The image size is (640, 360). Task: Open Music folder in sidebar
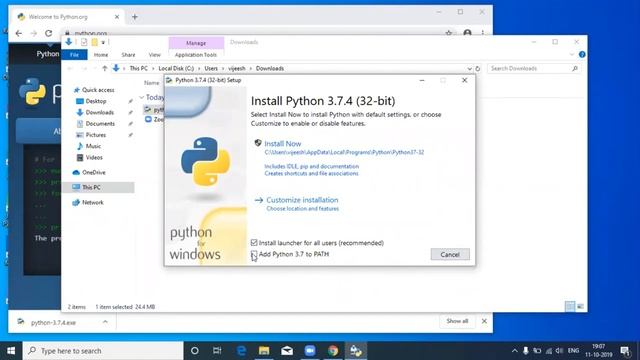[x=93, y=146]
